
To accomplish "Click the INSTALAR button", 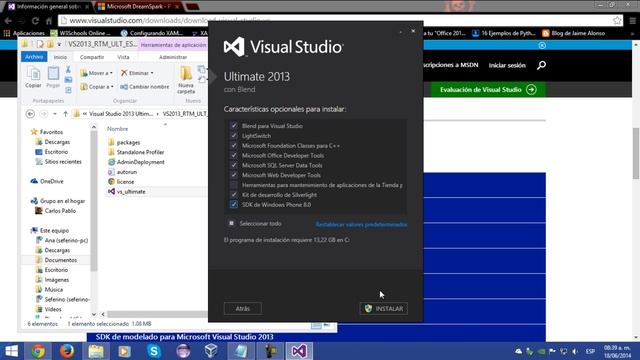I will pos(384,309).
